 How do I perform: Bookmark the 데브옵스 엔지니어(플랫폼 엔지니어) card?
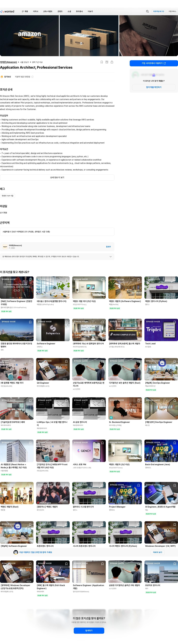[x=66, y=280]
